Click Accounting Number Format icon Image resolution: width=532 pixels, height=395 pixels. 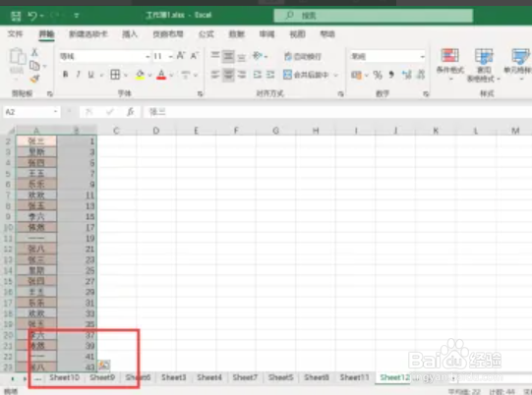click(x=356, y=75)
